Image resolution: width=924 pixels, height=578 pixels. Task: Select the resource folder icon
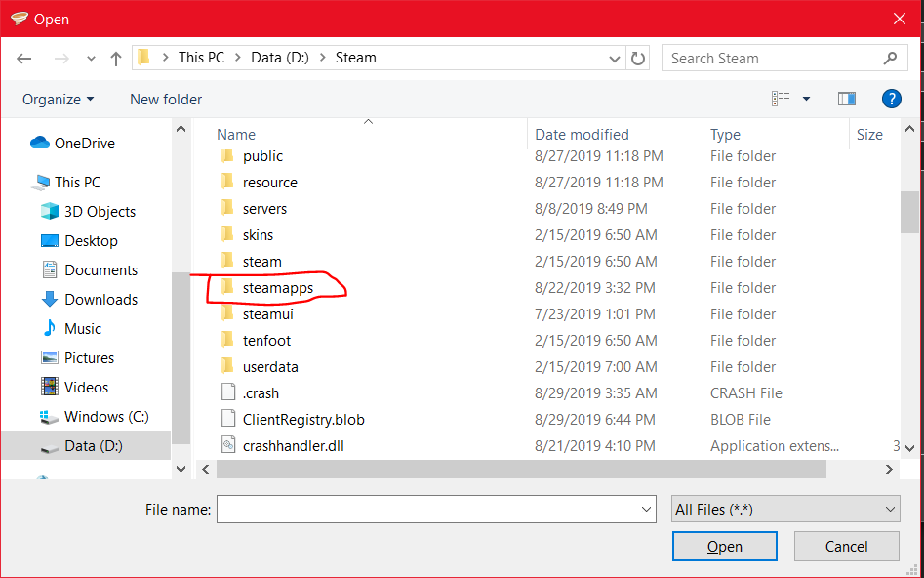(227, 183)
